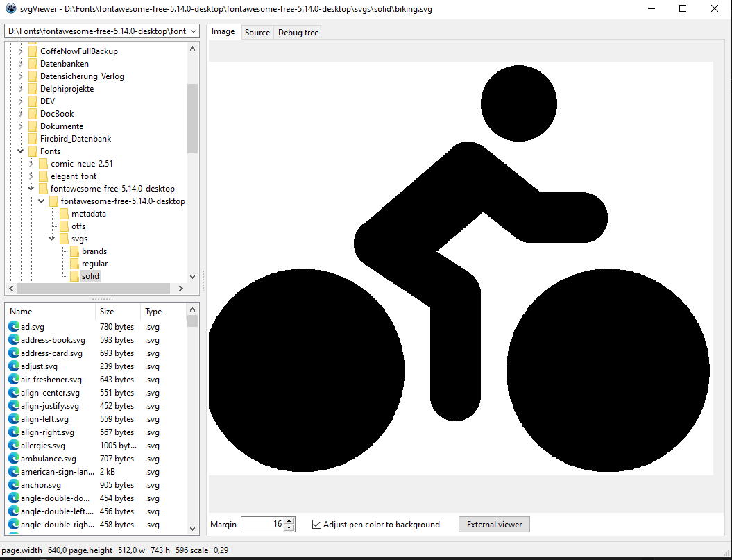Open the Debug tree tab
This screenshot has height=560, width=732.
(x=298, y=32)
